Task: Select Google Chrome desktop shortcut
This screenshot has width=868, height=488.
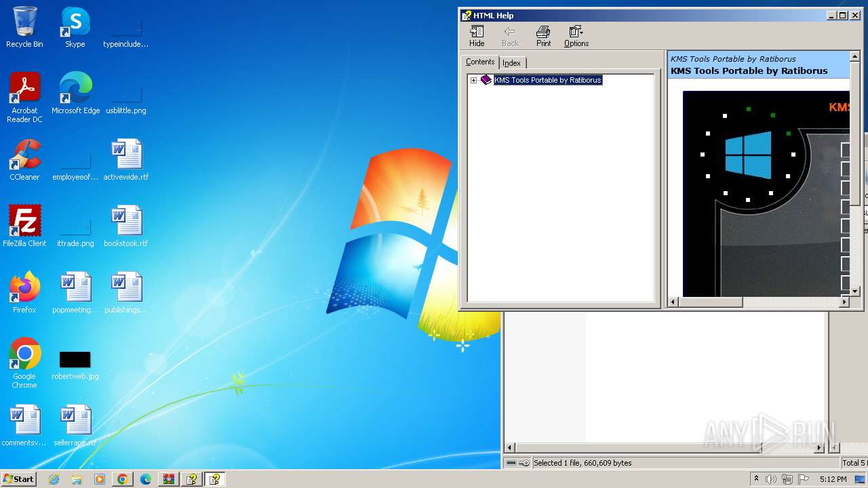Action: pos(24,363)
